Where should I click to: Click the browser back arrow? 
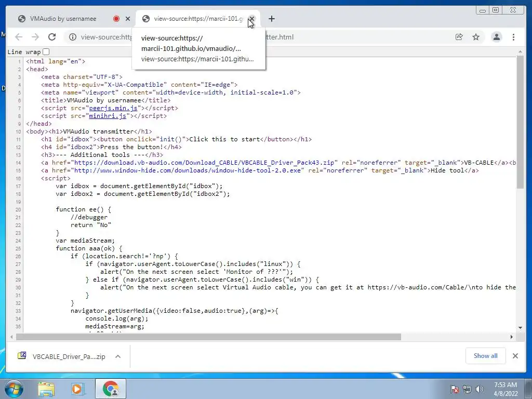[19, 37]
